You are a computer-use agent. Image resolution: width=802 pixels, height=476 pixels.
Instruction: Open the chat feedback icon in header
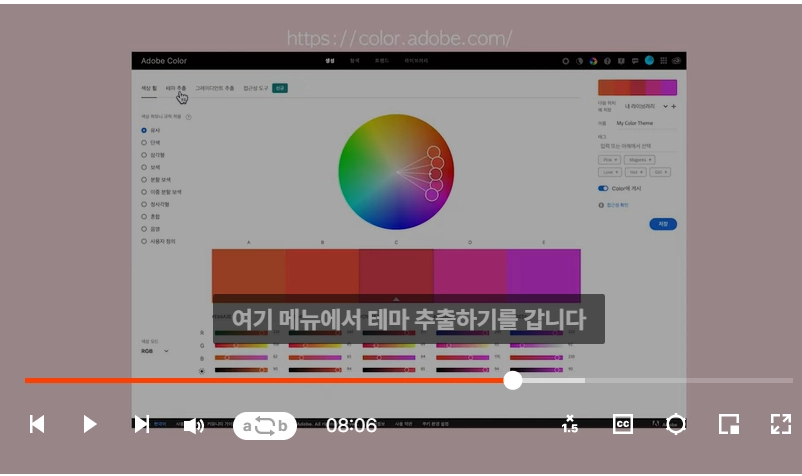click(x=635, y=61)
